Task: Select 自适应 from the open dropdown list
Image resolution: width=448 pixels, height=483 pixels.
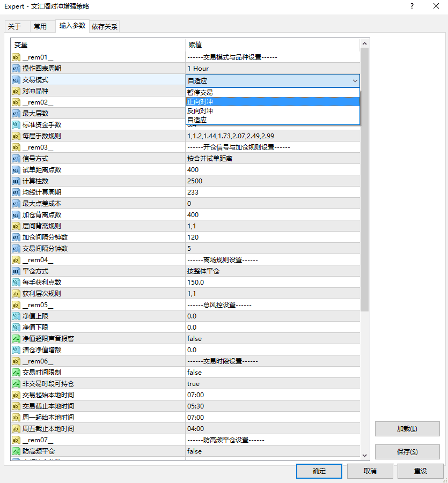Action: [225, 119]
